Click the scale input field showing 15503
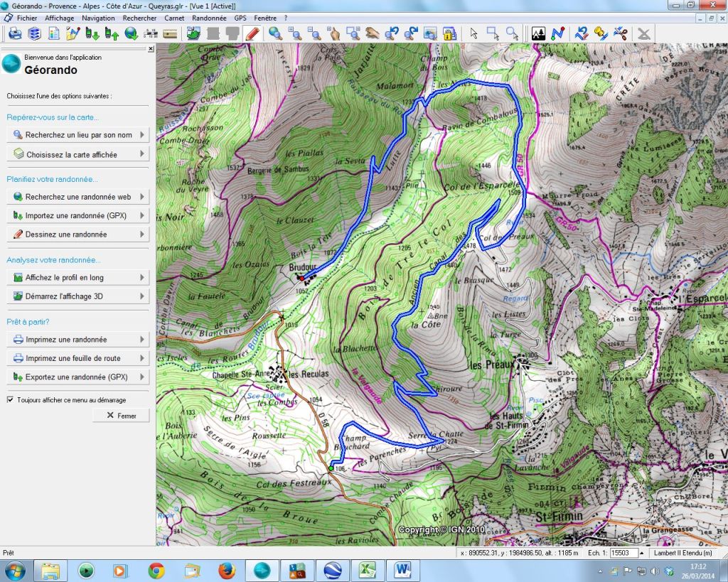Viewport: 728px width, 582px height. click(623, 552)
